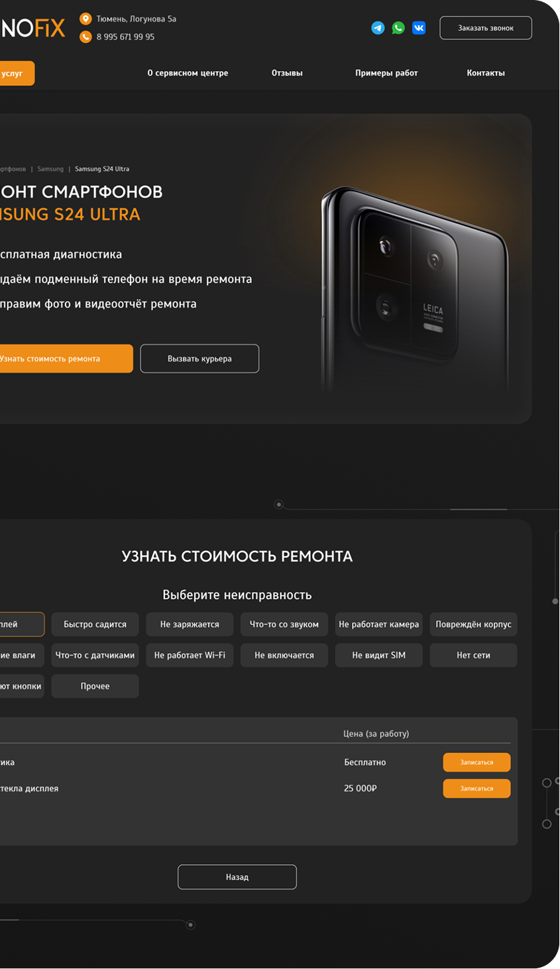Click the «Вызвать курьера» button
The height and width of the screenshot is (969, 560).
tap(199, 359)
